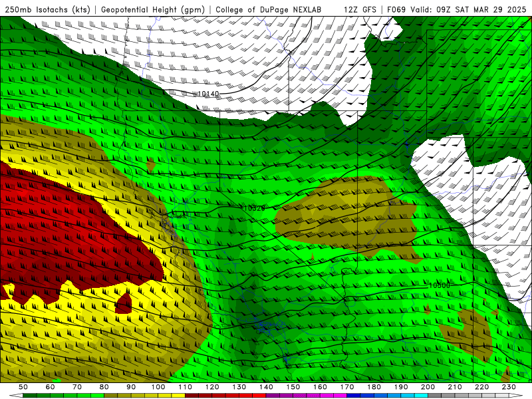Click the 'F069' forecast hour text
The height and width of the screenshot is (399, 532).
[396, 9]
